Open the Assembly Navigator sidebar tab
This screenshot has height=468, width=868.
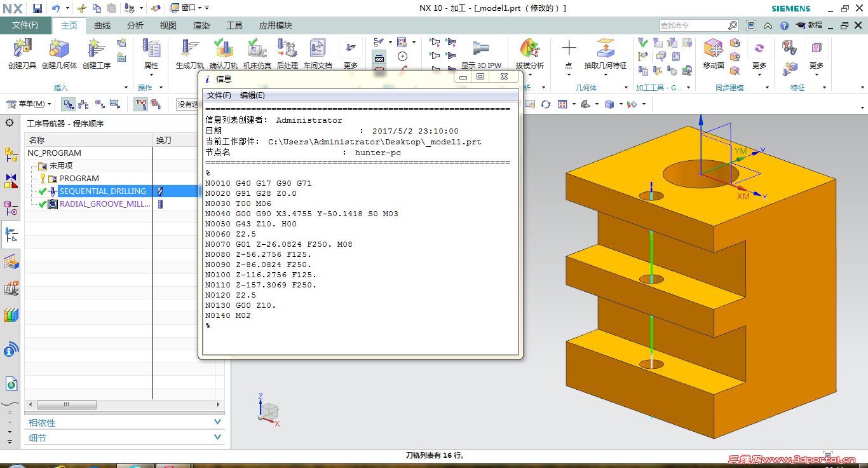pos(11,153)
